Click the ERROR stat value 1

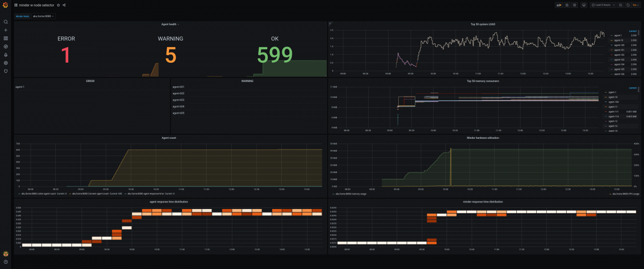65,56
